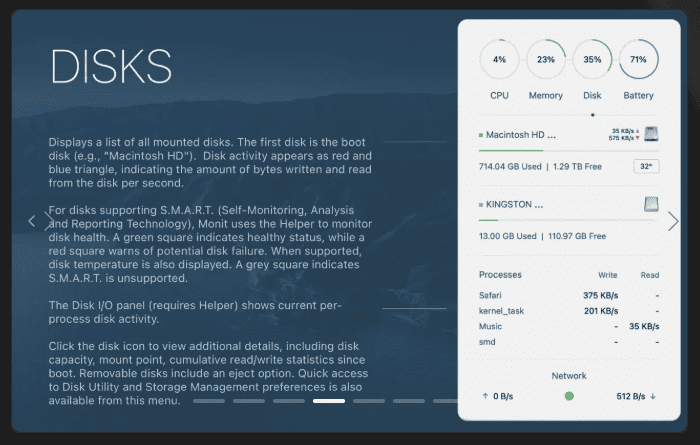Viewport: 700px width, 445px height.
Task: Open the Memory 23% gauge
Action: pos(546,59)
